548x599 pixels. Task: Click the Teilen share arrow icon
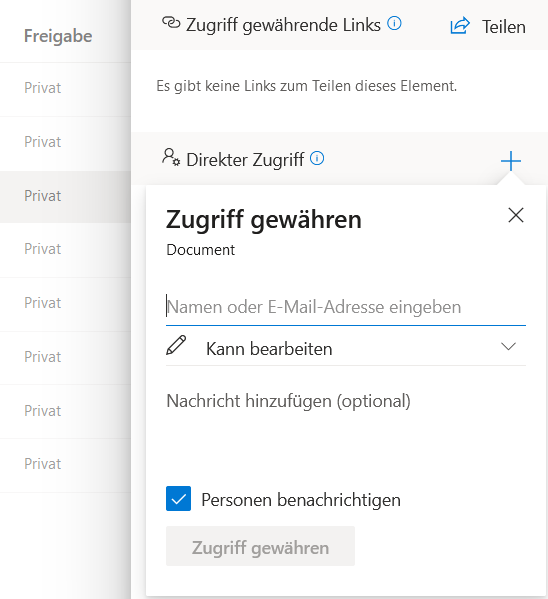(x=460, y=26)
